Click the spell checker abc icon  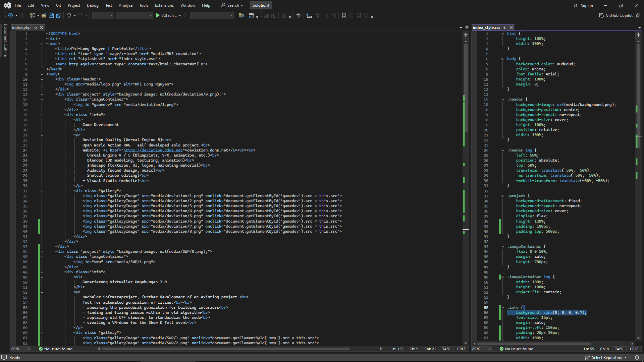(299, 15)
